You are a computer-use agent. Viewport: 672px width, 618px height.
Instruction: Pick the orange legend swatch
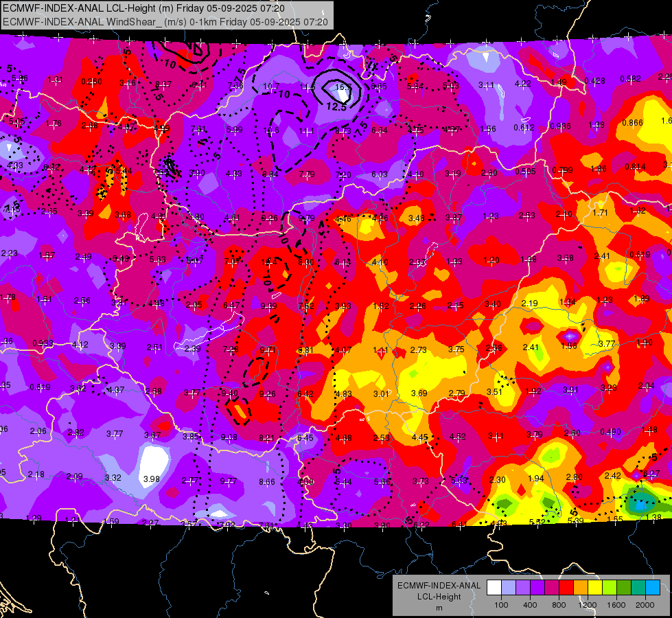point(581,588)
